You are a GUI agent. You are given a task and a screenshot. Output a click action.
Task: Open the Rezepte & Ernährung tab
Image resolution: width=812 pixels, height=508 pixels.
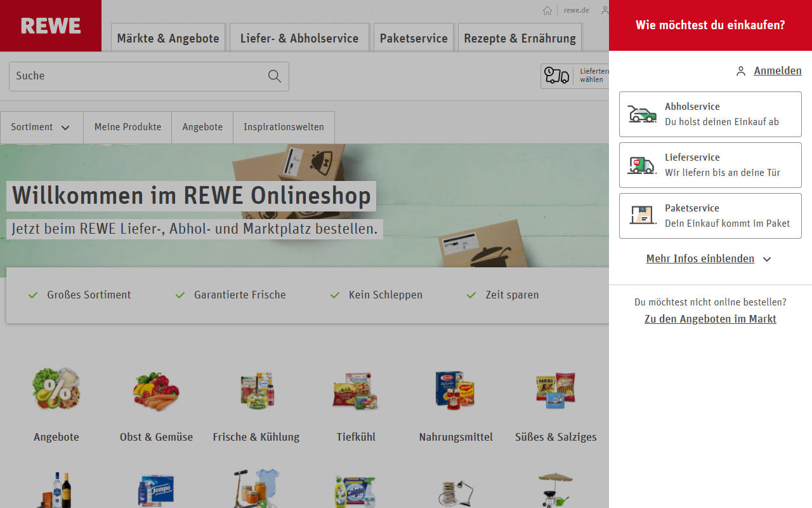(520, 37)
